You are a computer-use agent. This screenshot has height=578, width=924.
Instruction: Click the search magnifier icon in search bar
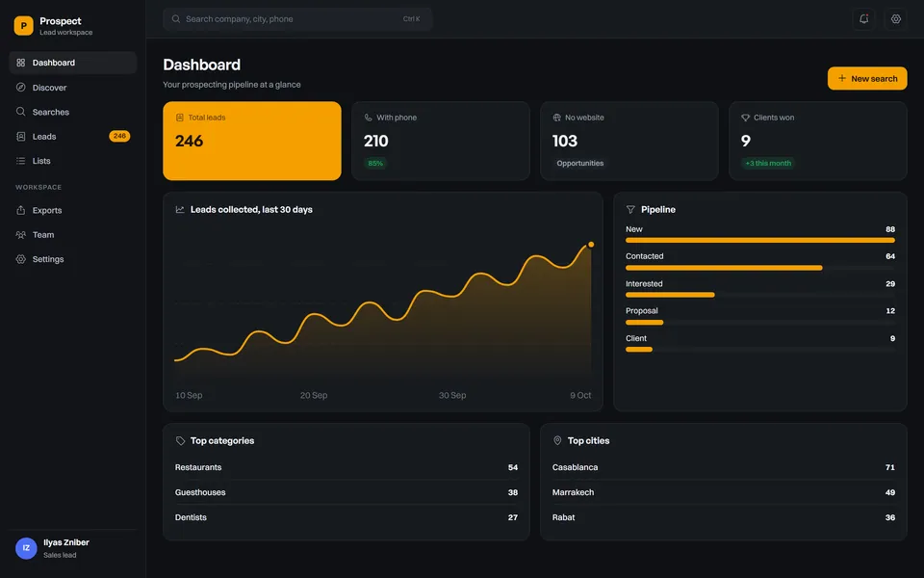click(x=175, y=19)
